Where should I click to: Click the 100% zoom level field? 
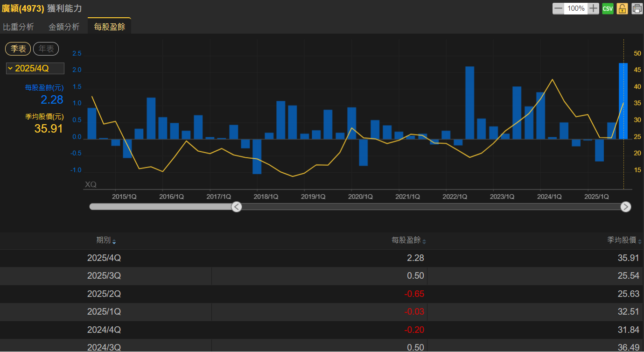[576, 8]
